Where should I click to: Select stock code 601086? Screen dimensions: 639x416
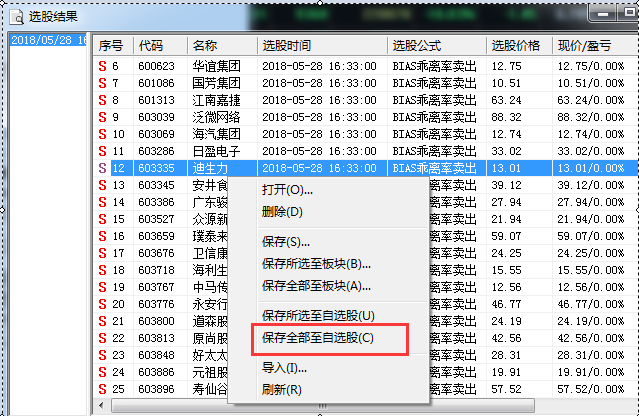click(156, 83)
